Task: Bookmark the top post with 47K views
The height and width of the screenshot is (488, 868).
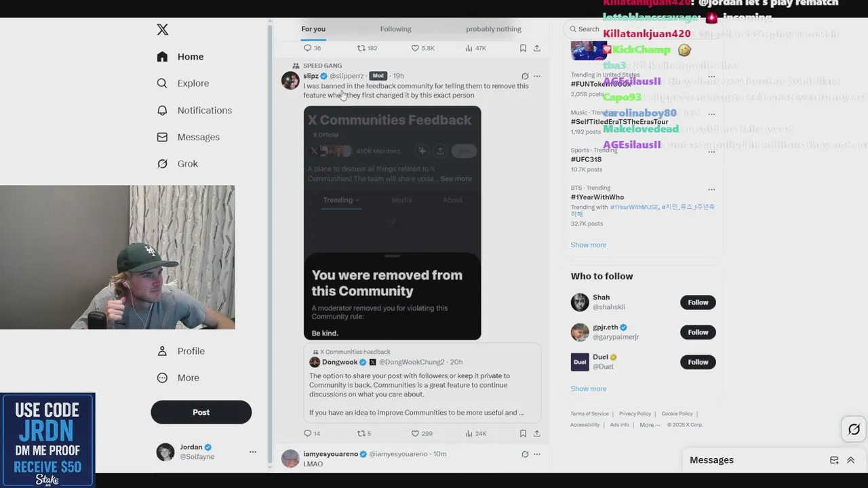Action: pos(523,48)
